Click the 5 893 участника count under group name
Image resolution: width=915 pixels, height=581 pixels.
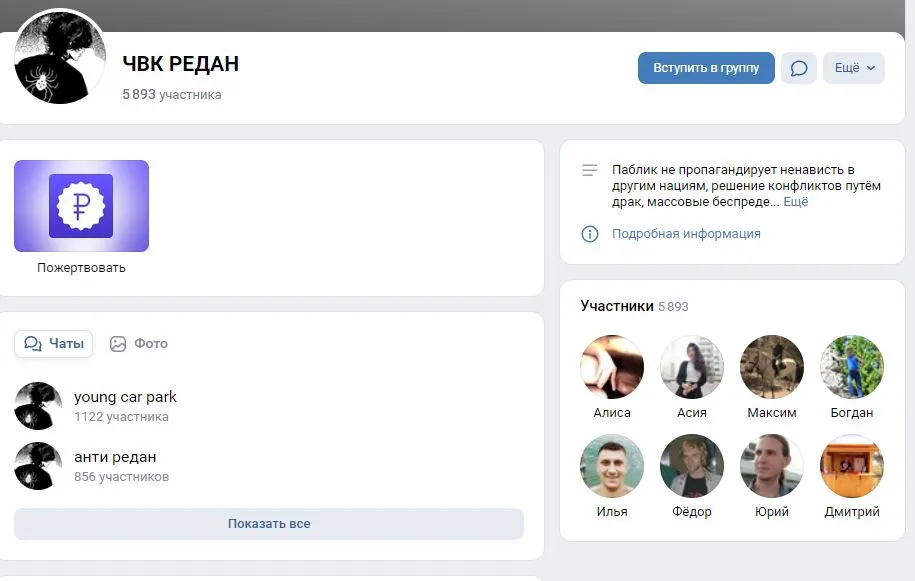pyautogui.click(x=172, y=94)
